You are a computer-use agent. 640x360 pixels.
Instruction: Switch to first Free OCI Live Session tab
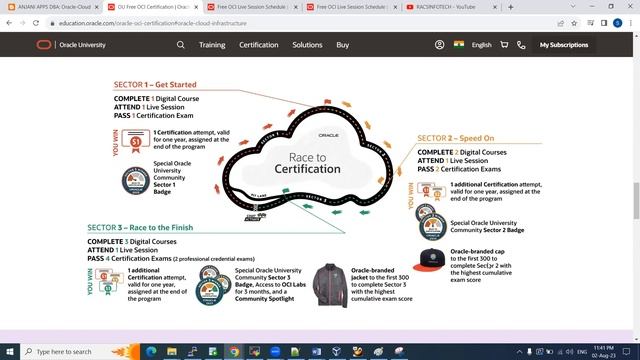tap(252, 7)
